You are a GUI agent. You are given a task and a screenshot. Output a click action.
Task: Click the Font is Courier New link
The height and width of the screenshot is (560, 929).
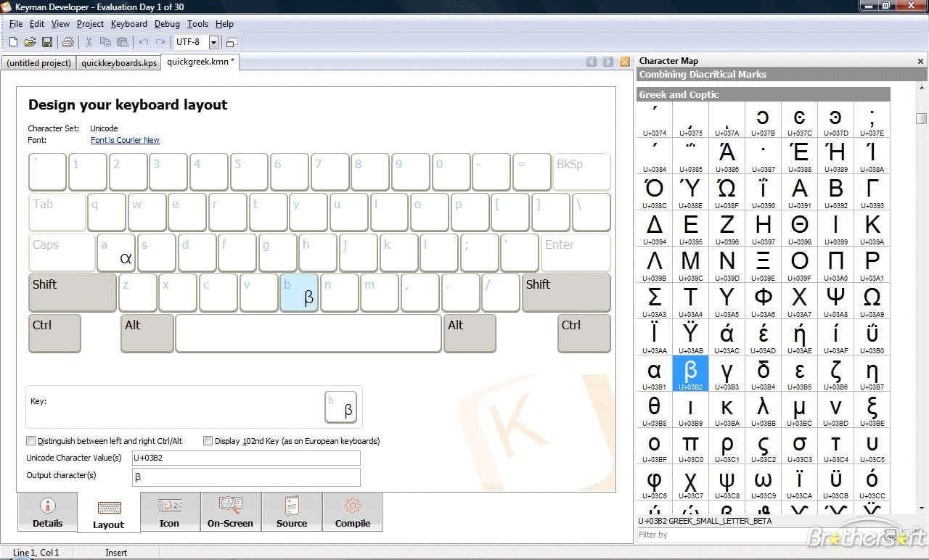coord(125,140)
